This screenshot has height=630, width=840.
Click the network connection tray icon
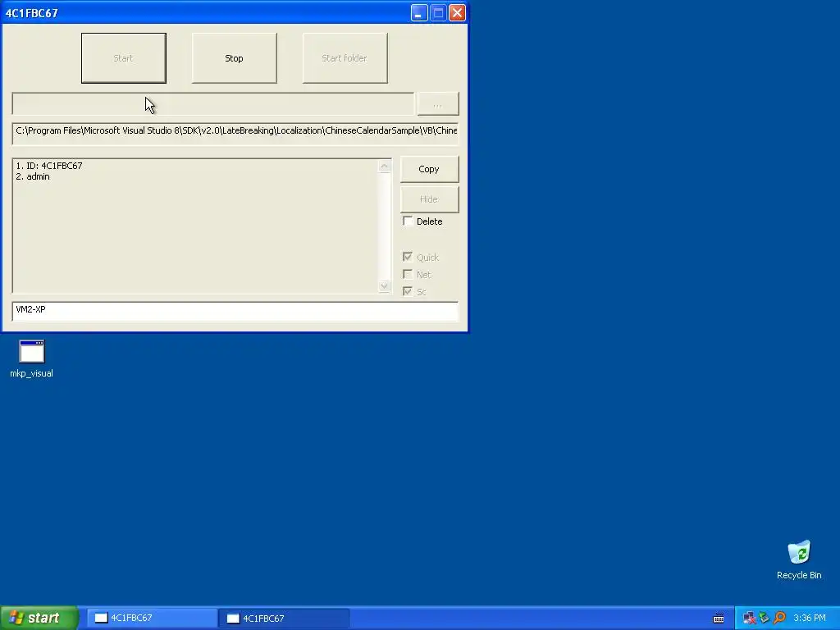(749, 619)
